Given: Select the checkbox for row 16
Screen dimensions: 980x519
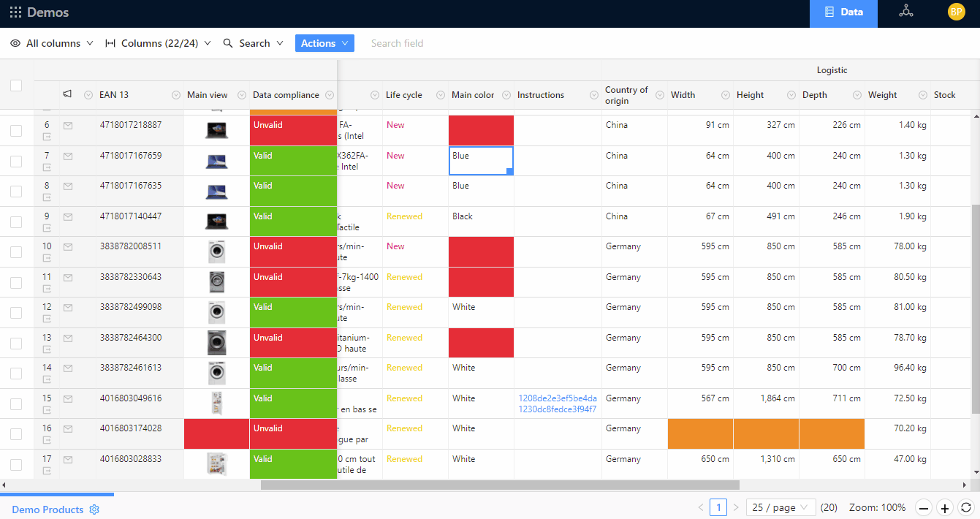Looking at the screenshot, I should pos(16,434).
